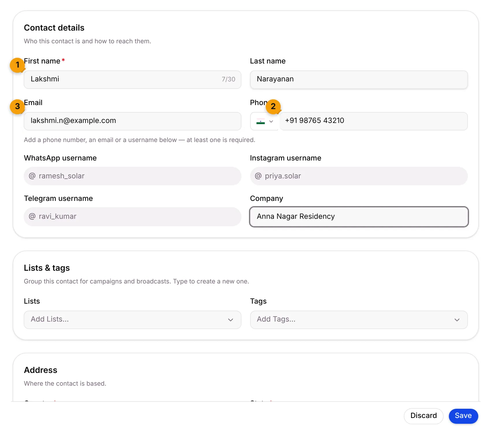Focus the Telegram username field

[x=133, y=216]
